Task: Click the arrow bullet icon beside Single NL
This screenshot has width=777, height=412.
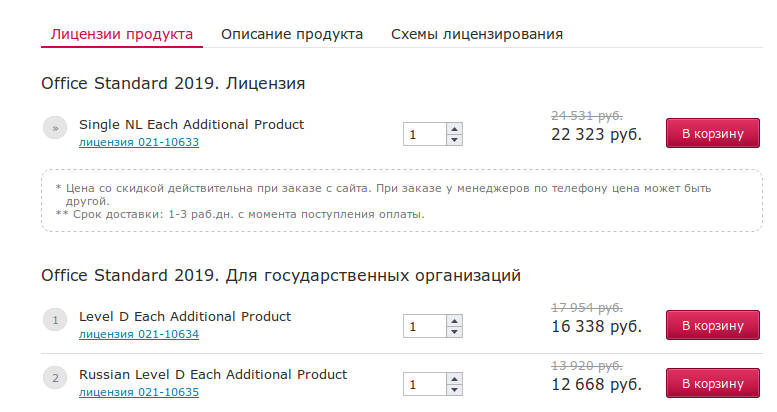Action: pos(55,128)
